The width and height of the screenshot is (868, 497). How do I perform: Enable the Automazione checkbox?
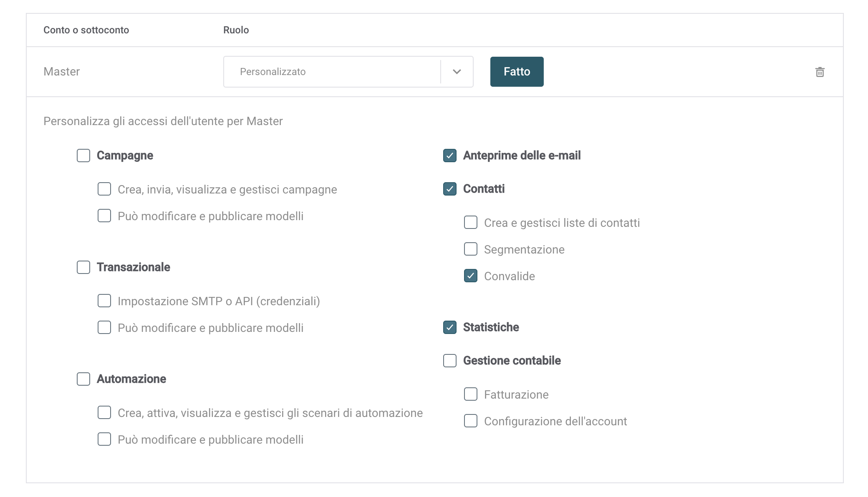coord(83,379)
